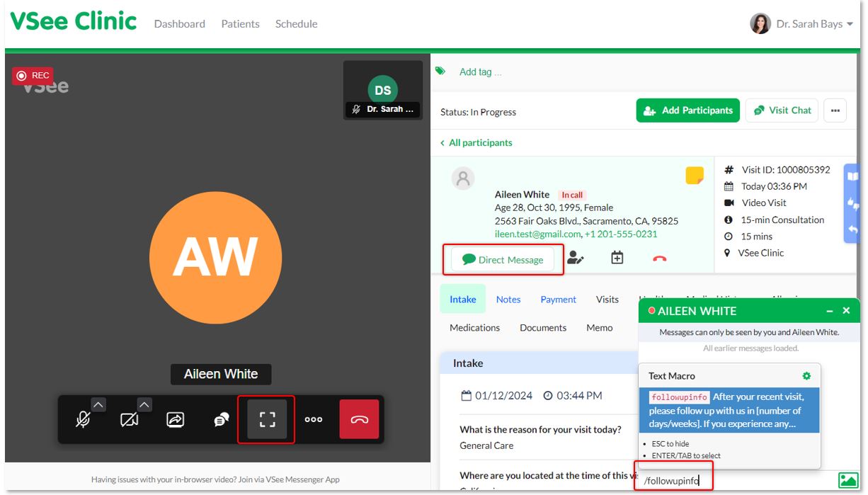Viewport: 868px width, 495px height.
Task: Open the three-circle more options in video toolbar
Action: tap(313, 420)
